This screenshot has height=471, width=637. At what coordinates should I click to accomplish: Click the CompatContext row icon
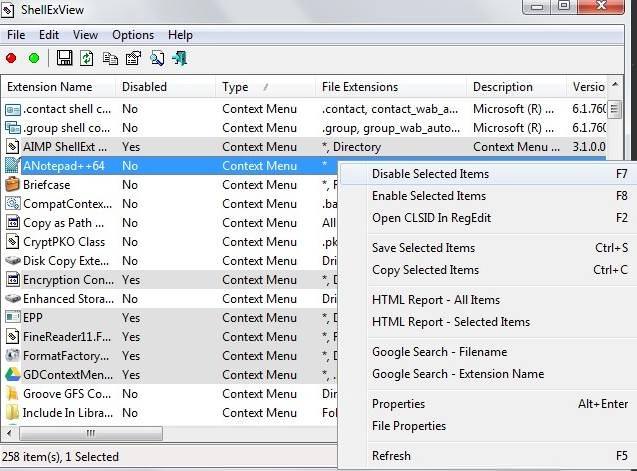pos(13,204)
